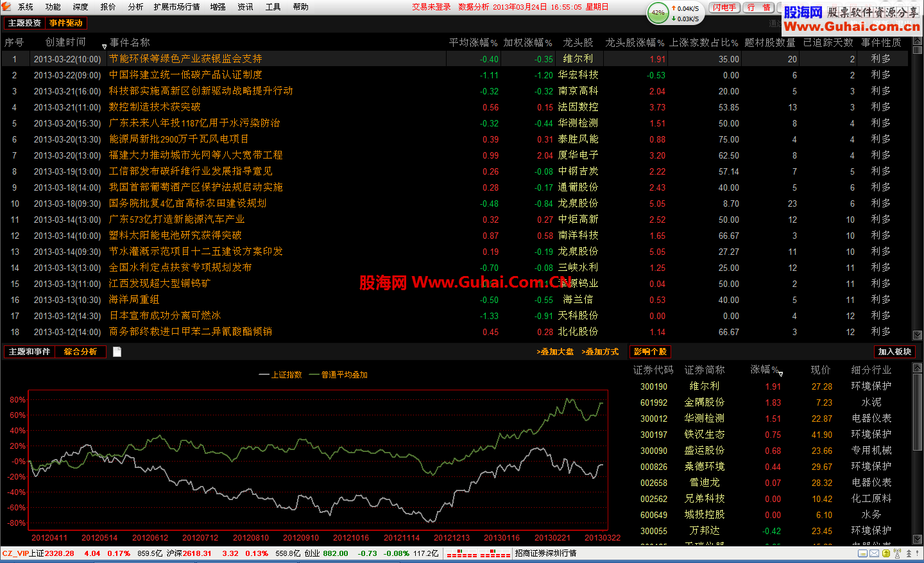This screenshot has height=563, width=924.
Task: Click the 细分行业 column header
Action: [x=871, y=370]
